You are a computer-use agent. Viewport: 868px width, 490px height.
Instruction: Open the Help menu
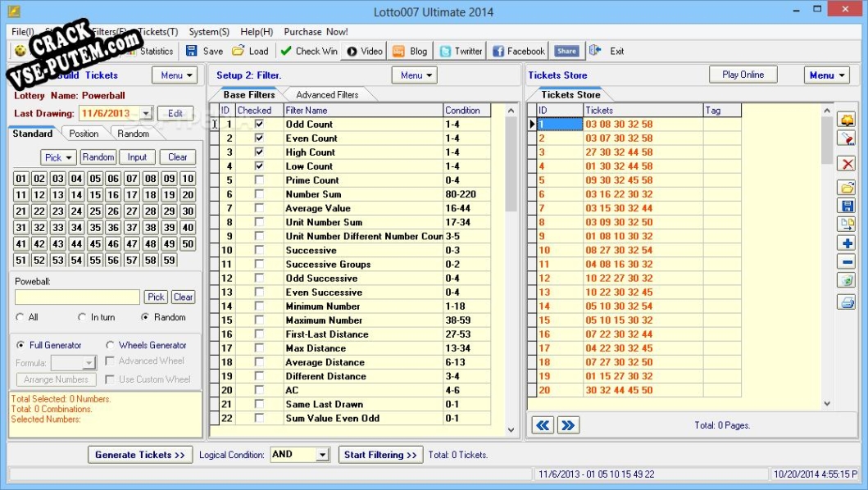[257, 32]
